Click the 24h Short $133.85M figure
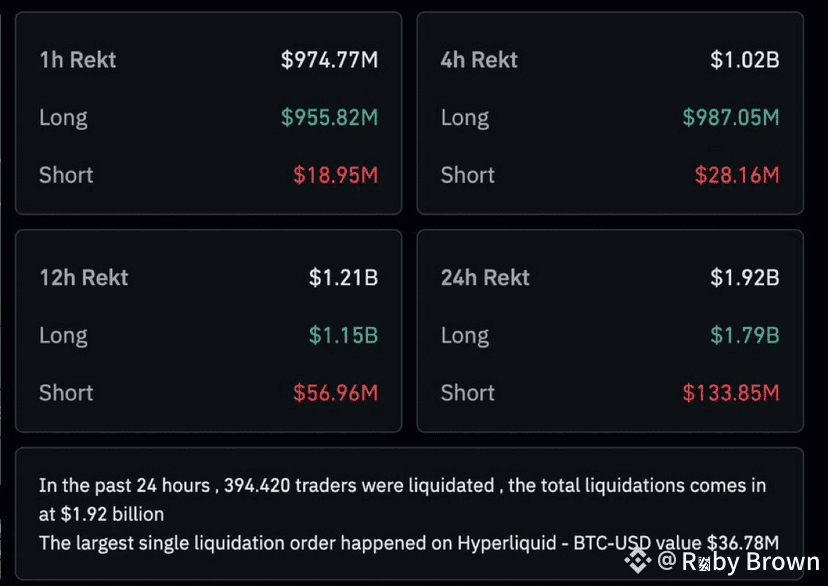The image size is (828, 586). [x=731, y=393]
